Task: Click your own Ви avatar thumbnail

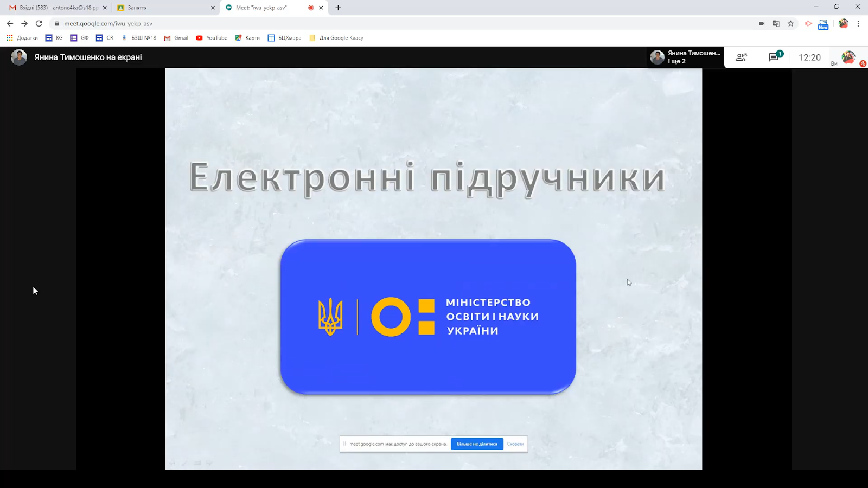Action: [x=848, y=57]
